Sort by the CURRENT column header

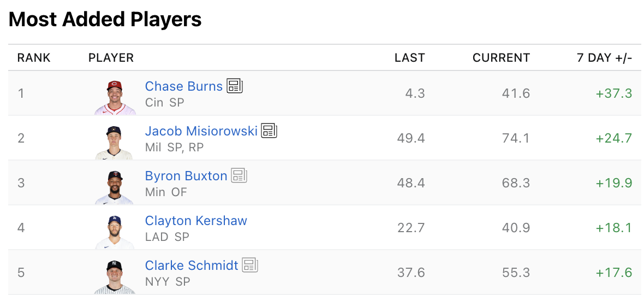click(x=501, y=58)
